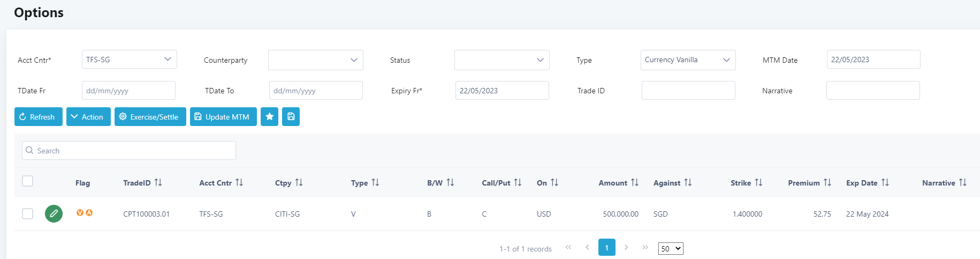This screenshot has width=980, height=259.
Task: Toggle the select-all header checkbox
Action: (x=28, y=181)
